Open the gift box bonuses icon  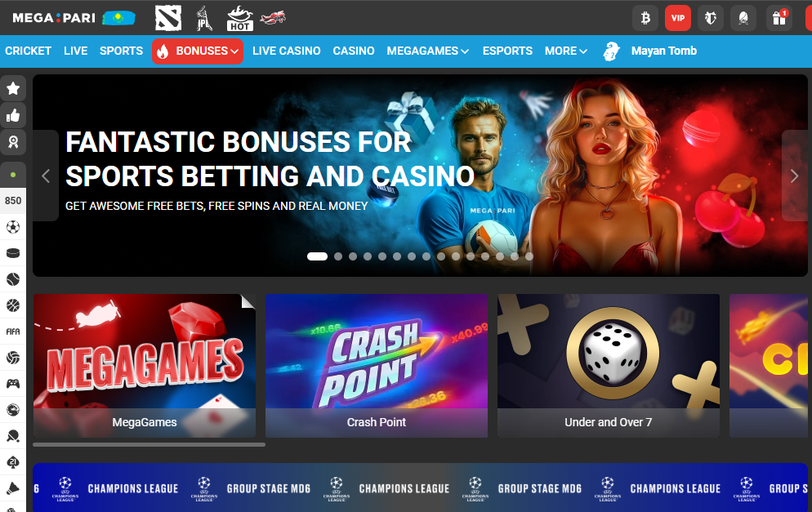pyautogui.click(x=779, y=18)
